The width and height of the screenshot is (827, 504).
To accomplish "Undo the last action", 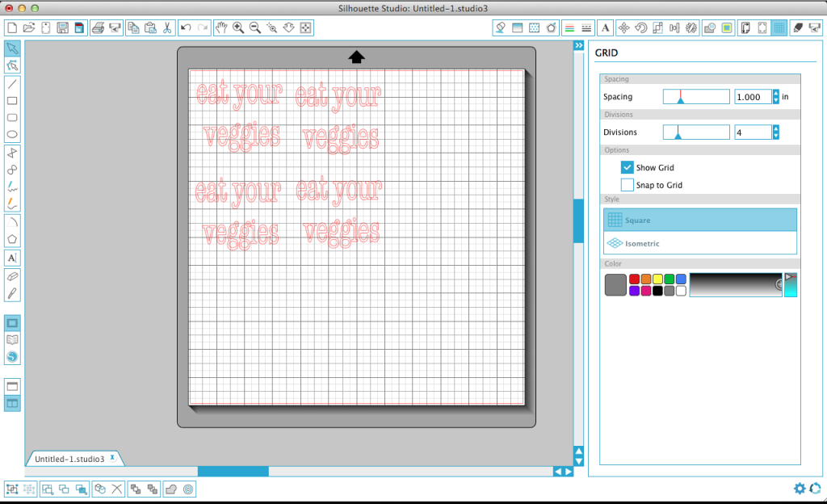I will 186,28.
